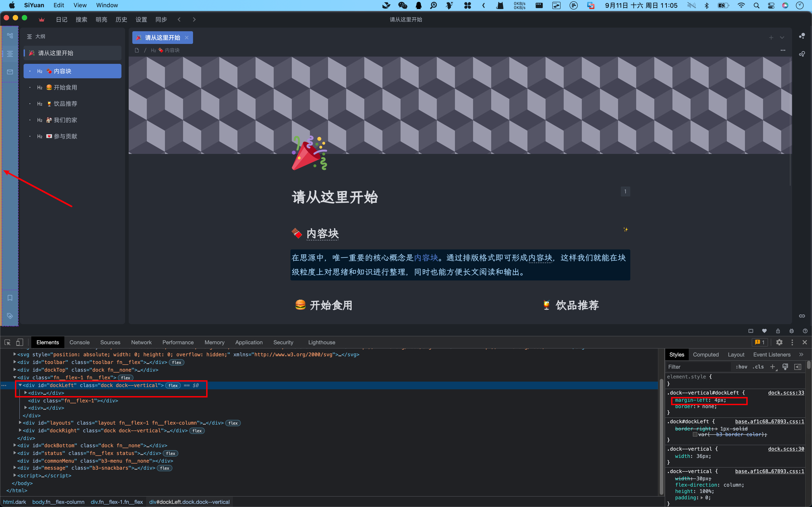Image resolution: width=812 pixels, height=507 pixels.
Task: Click the crown membership icon in the toolbar
Action: pos(41,19)
